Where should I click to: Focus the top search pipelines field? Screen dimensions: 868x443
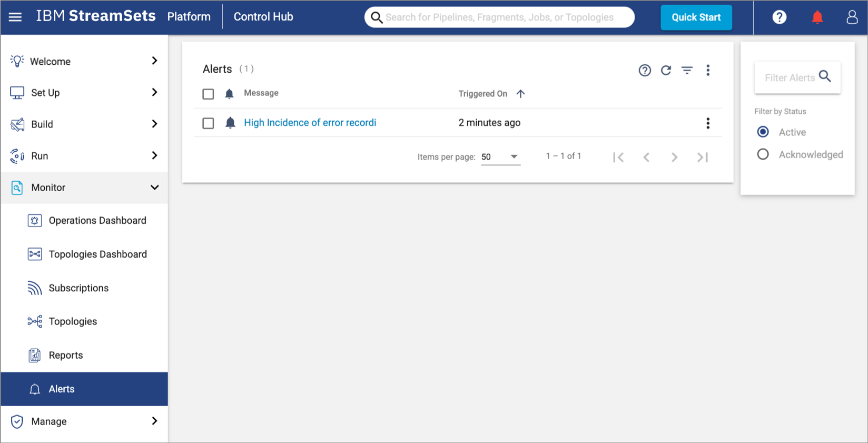point(500,17)
